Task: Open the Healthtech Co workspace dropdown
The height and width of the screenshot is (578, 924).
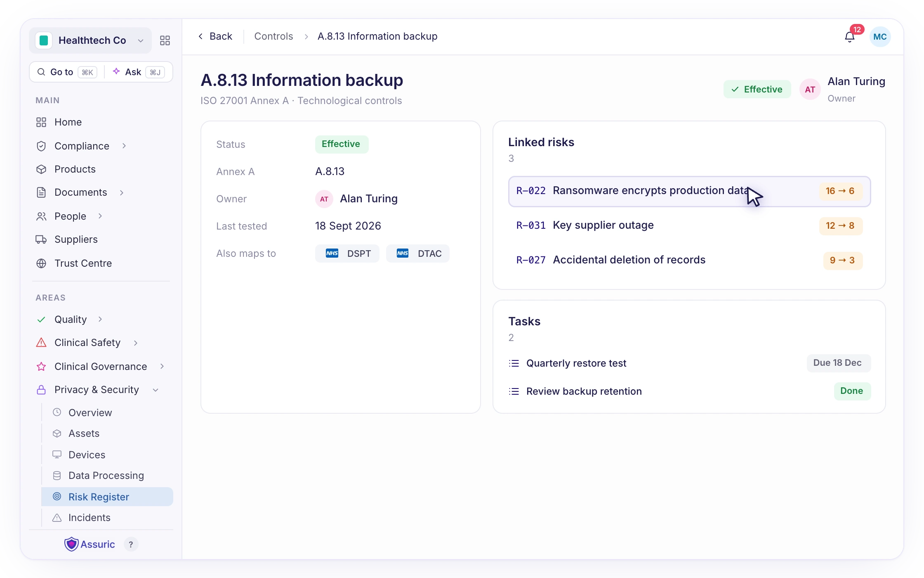Action: coord(90,40)
